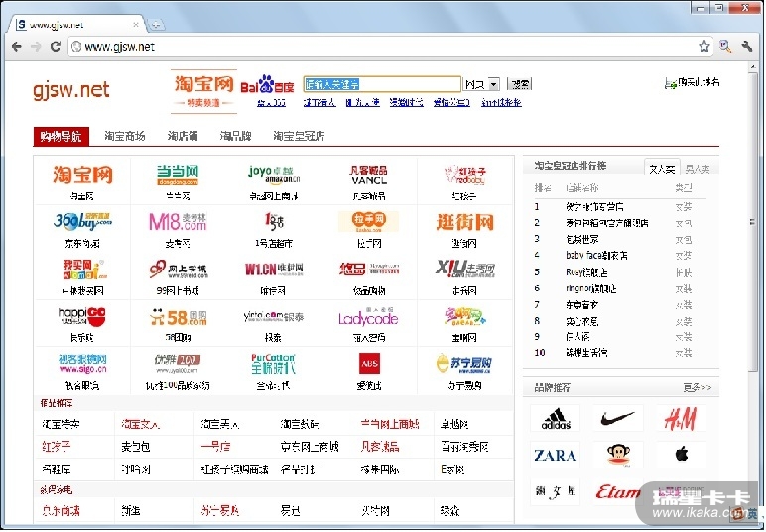Viewport: 766px width, 532px height.
Task: Open the redbaby shop logo
Action: (x=464, y=175)
